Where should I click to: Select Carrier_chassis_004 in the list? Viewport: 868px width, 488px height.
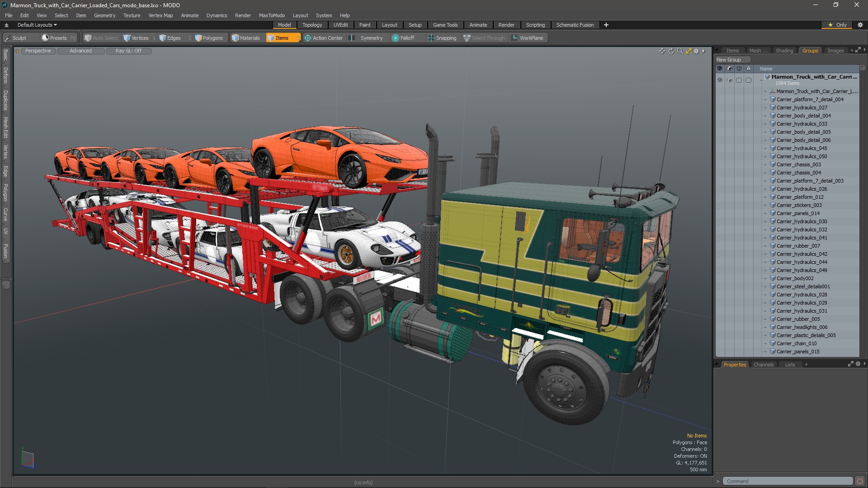(798, 173)
